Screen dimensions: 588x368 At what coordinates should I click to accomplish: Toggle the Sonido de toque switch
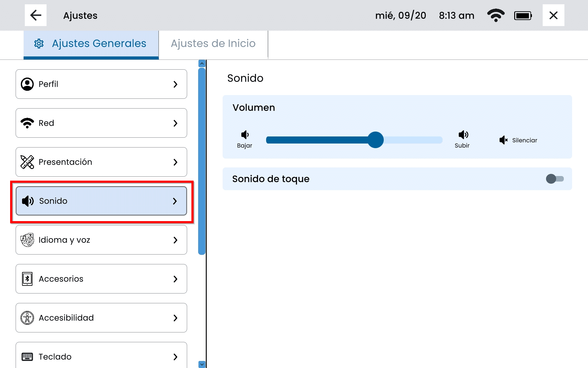[554, 179]
